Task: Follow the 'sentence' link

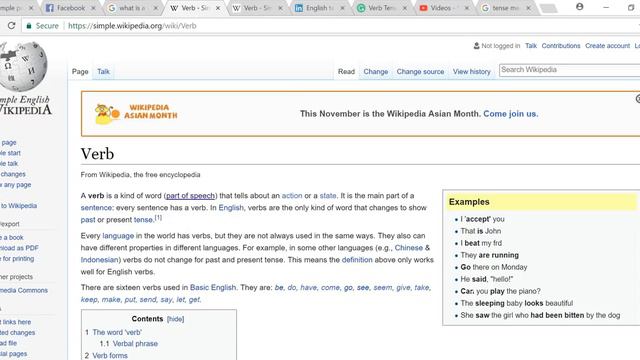Action: coord(96,207)
